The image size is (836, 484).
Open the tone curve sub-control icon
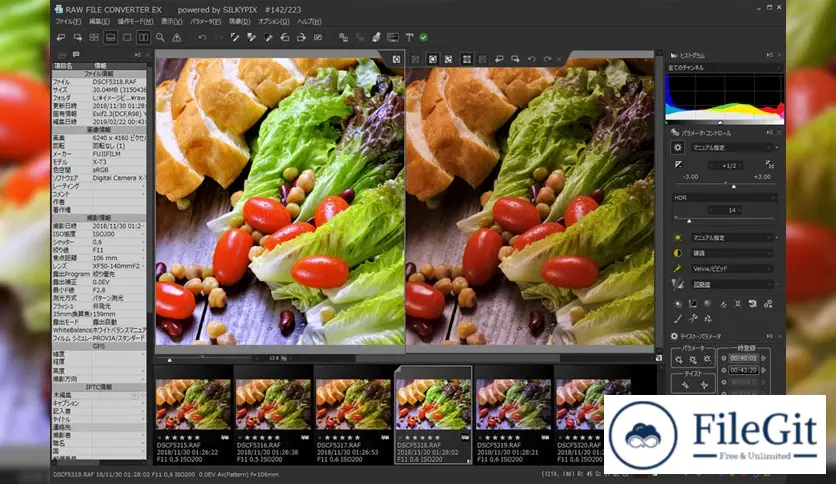(x=693, y=304)
